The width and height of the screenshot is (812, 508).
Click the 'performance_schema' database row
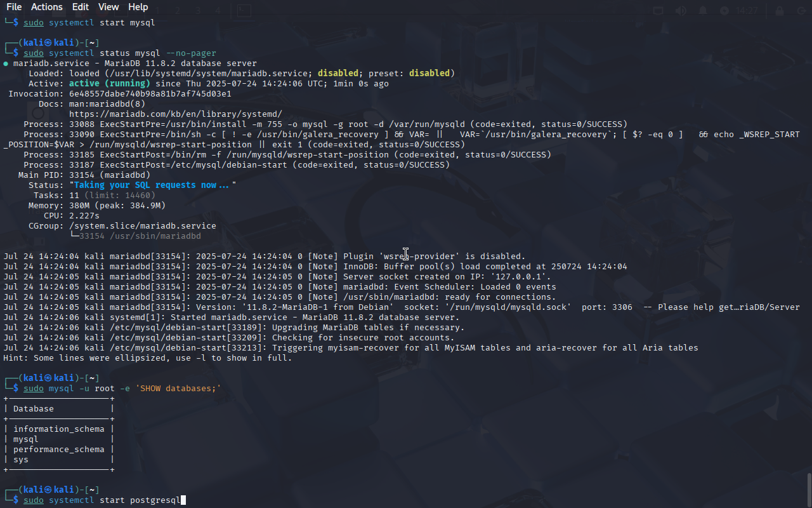point(59,450)
